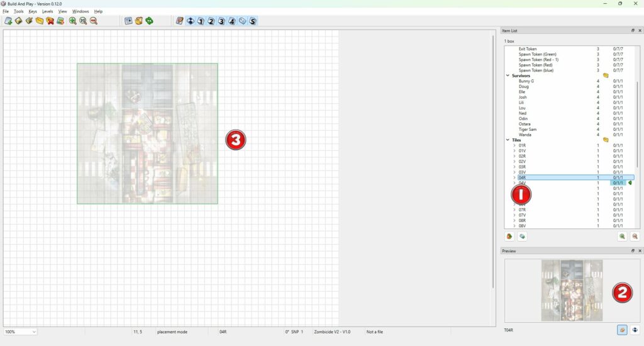Toggle the tag layer button in toolbar
This screenshot has height=346, width=644.
coord(242,21)
